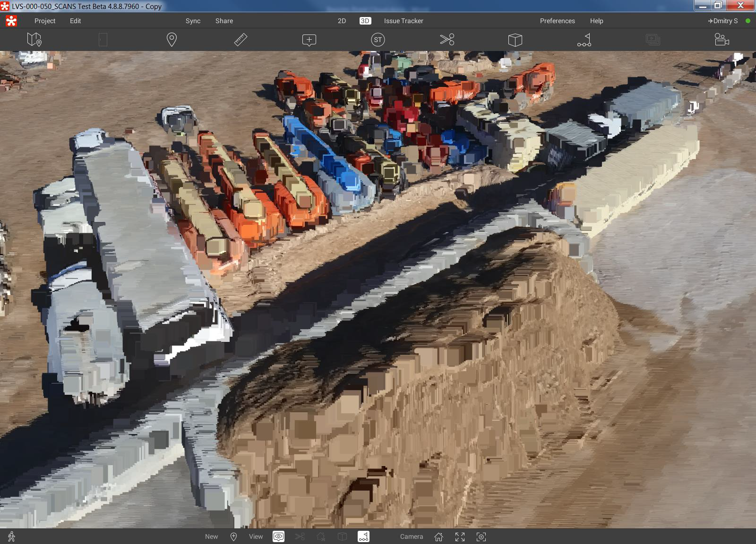This screenshot has width=756, height=544.
Task: Open the 3D box volume tool
Action: tap(515, 40)
